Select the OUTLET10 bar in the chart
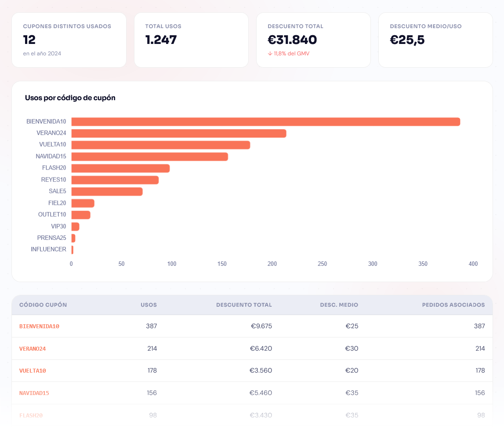The image size is (504, 435). pyautogui.click(x=81, y=215)
